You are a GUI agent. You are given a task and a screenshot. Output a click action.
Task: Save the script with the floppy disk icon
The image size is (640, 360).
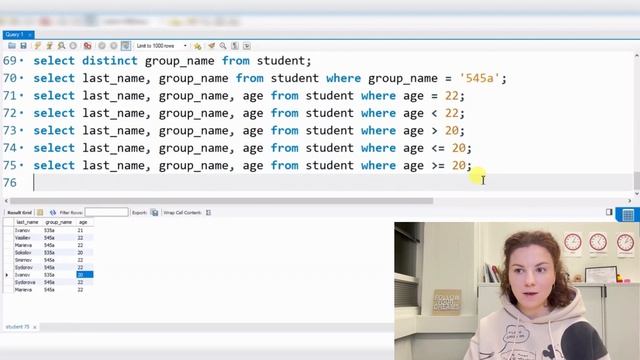(x=23, y=46)
